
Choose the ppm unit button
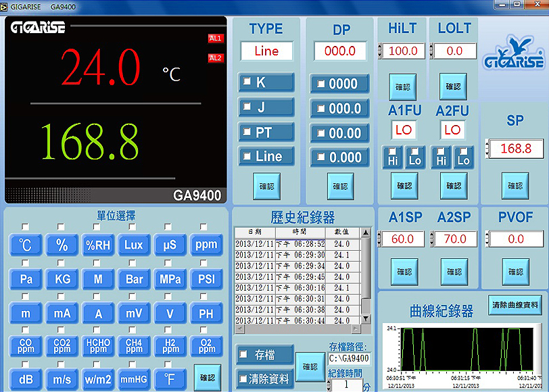[206, 245]
